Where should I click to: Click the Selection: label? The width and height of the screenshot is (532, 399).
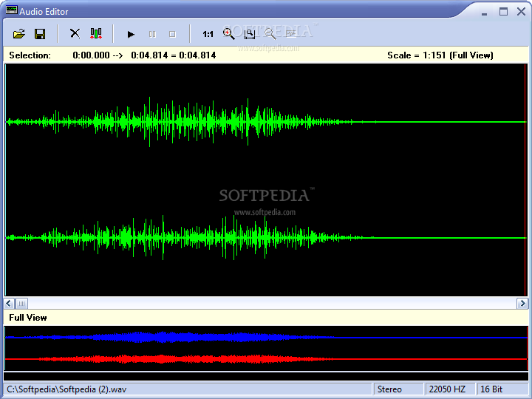[30, 55]
